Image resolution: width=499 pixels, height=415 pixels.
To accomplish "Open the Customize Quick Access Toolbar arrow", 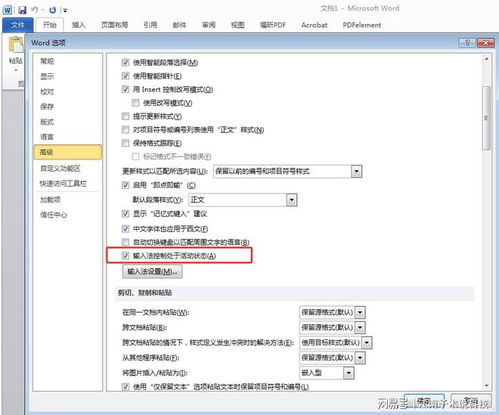I will pyautogui.click(x=65, y=11).
